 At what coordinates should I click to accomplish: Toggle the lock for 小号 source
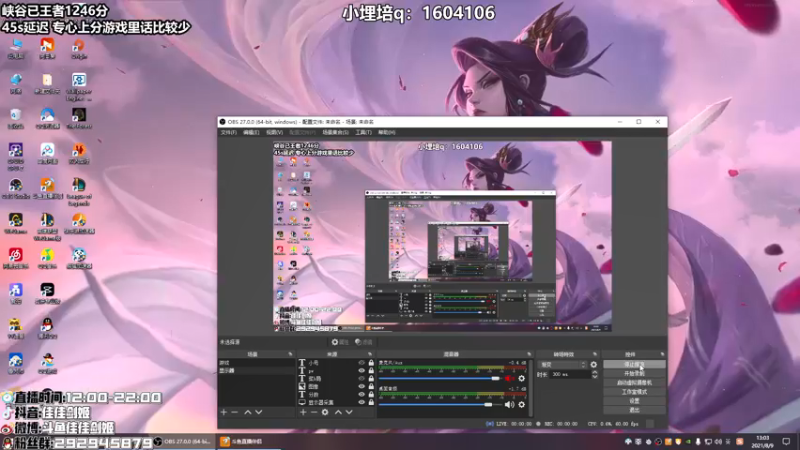coord(371,363)
